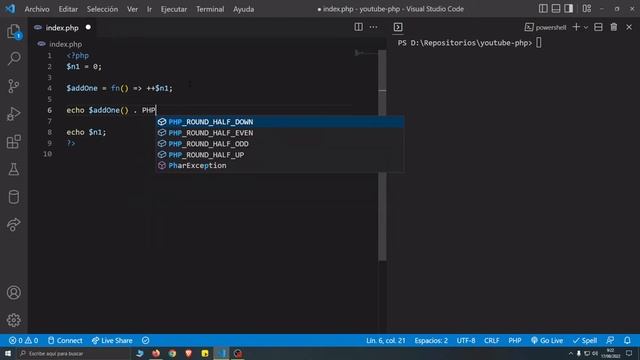The image size is (640, 360).
Task: Toggle secondary side bar layout
Action: coord(569,9)
